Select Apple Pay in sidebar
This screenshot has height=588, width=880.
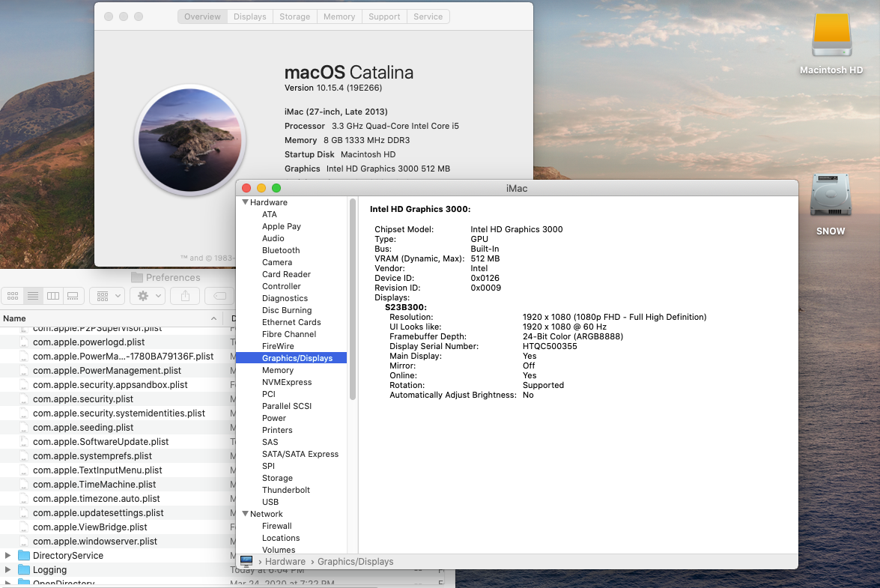click(x=281, y=226)
